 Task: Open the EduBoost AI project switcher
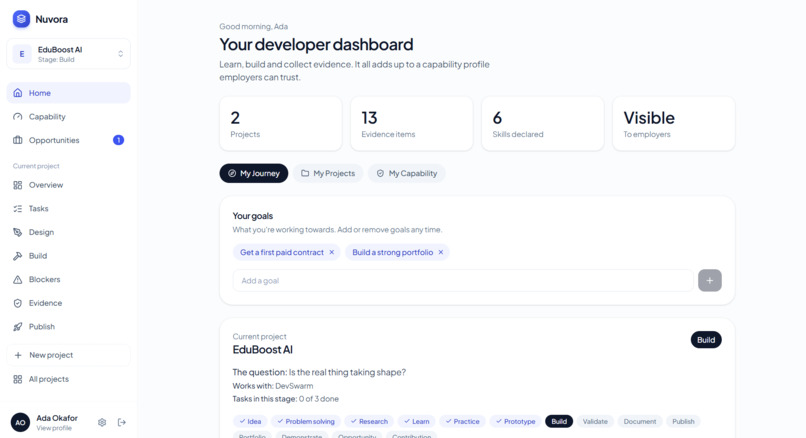(68, 53)
